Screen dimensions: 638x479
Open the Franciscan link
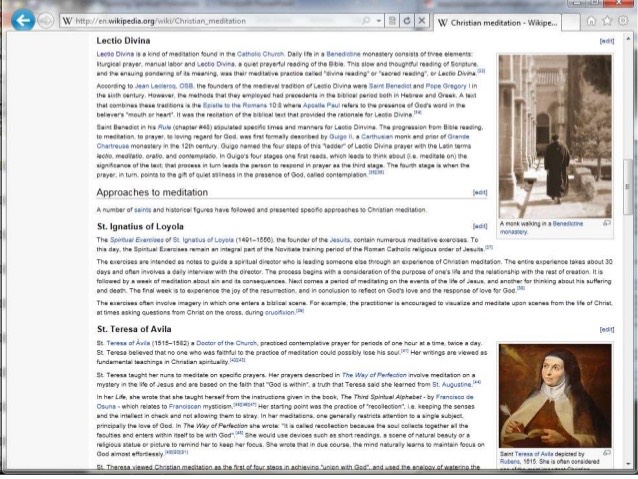185,407
